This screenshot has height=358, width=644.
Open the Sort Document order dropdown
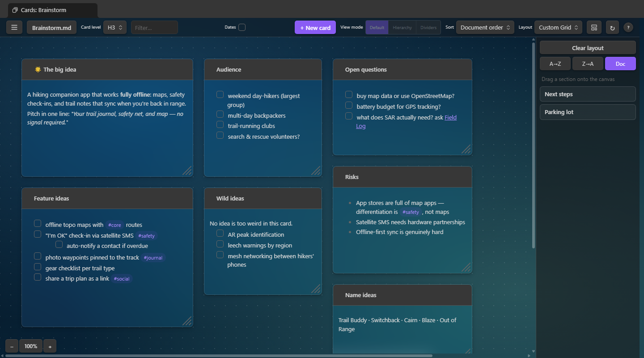485,27
